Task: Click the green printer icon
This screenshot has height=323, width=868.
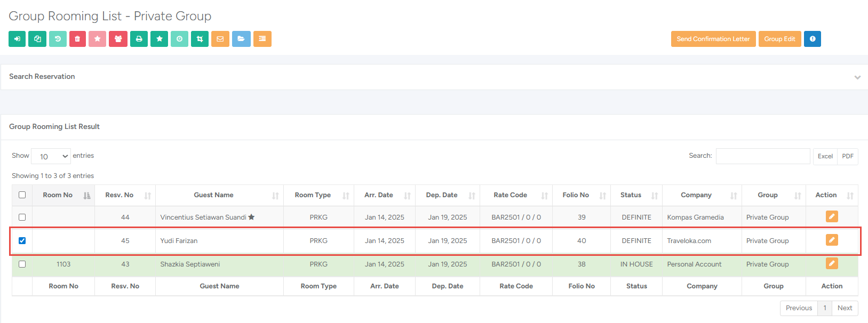Action: 139,39
